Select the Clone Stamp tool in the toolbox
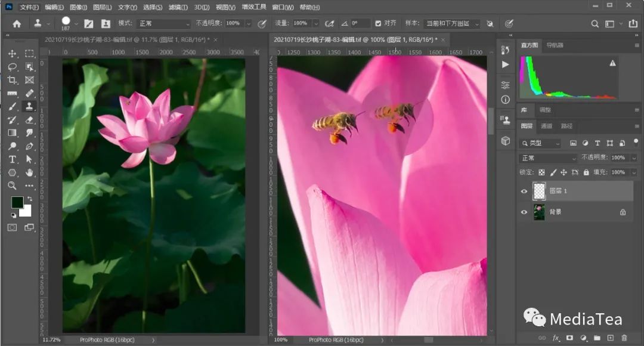The width and height of the screenshot is (644, 346). (x=29, y=106)
